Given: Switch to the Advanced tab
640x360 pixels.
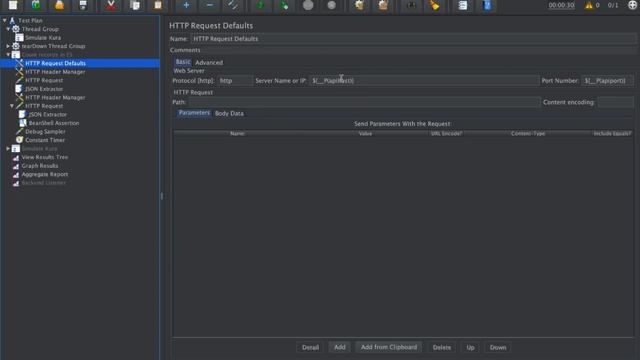Looking at the screenshot, I should pos(209,62).
